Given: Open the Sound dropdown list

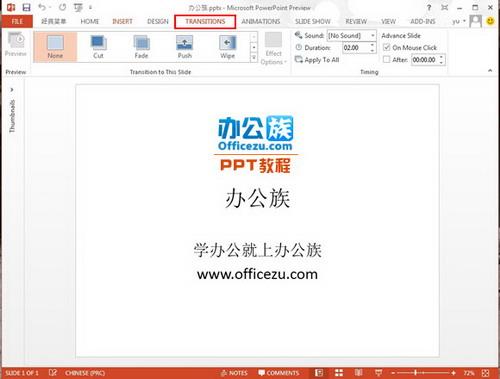Looking at the screenshot, I should pyautogui.click(x=373, y=35).
